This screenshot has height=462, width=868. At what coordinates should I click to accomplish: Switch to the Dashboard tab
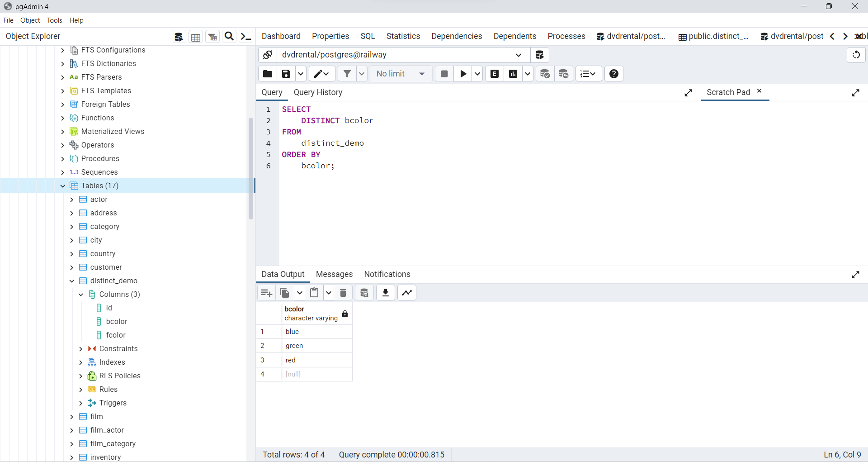[281, 36]
